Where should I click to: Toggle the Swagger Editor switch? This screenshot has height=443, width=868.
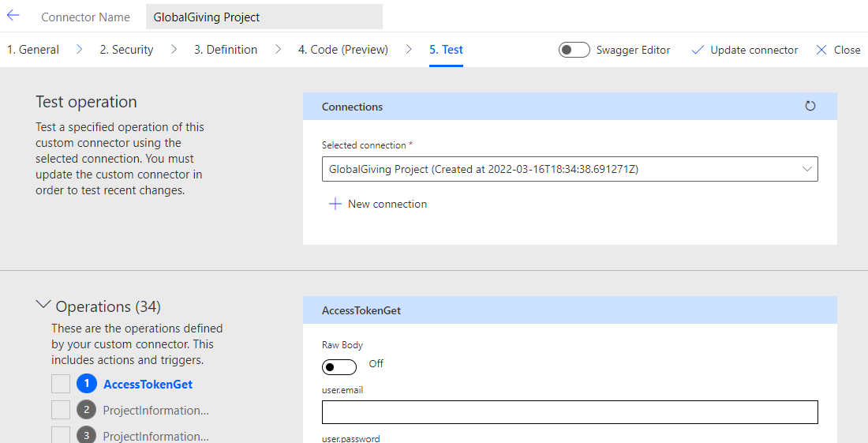point(574,50)
